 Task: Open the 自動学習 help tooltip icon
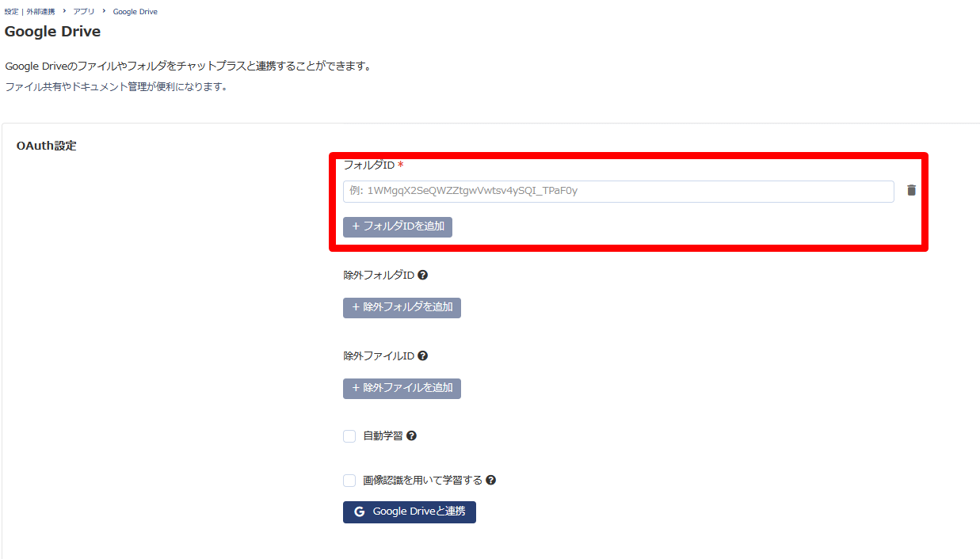tap(411, 436)
